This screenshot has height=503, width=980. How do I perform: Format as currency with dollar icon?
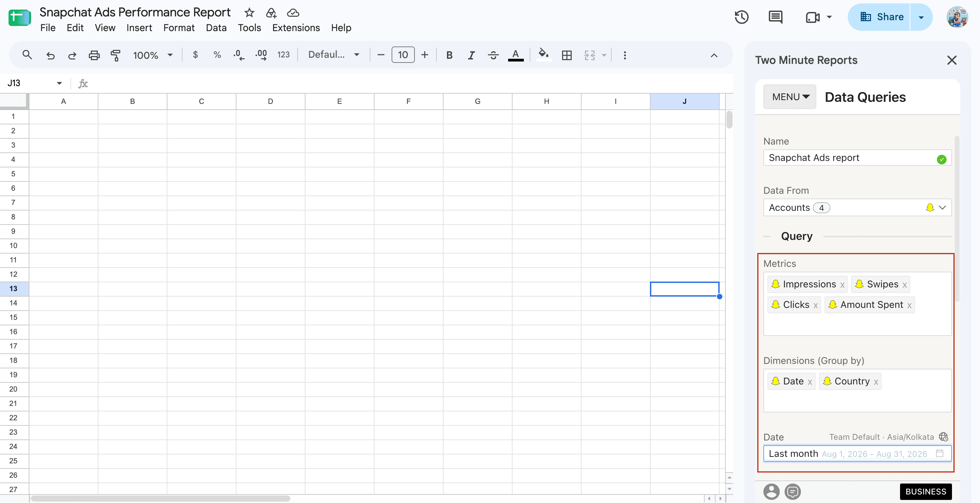[195, 55]
